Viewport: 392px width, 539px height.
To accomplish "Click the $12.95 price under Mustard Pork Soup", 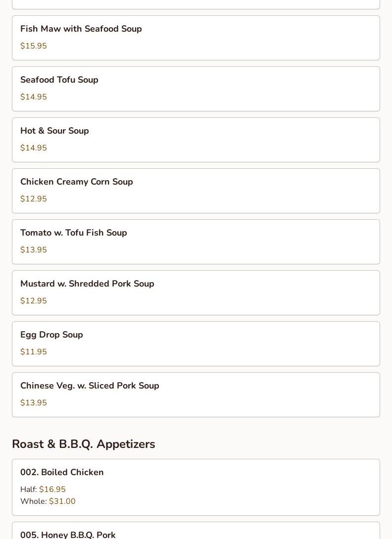I will 34,300.
